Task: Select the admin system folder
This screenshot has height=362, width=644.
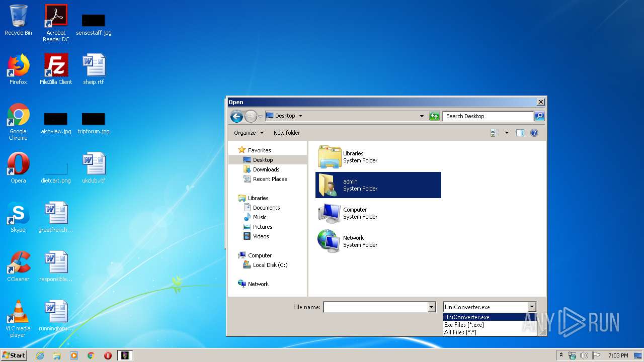Action: pyautogui.click(x=378, y=185)
